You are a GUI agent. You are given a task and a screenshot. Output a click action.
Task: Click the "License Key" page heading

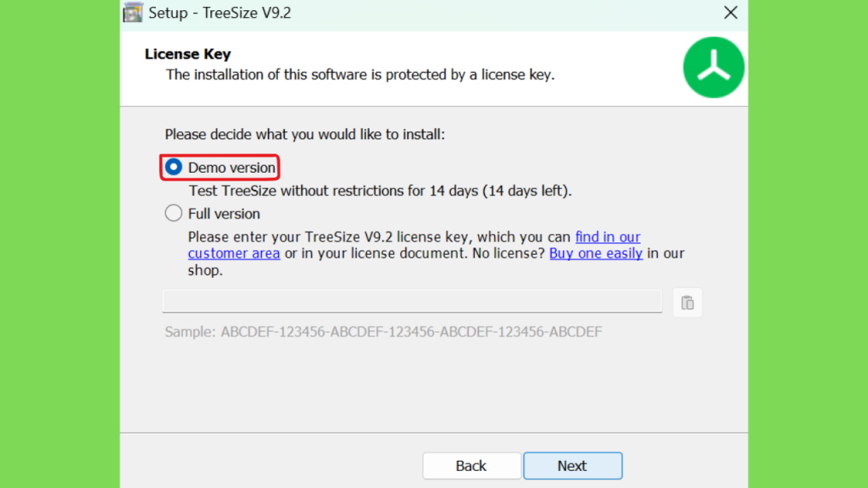click(187, 53)
